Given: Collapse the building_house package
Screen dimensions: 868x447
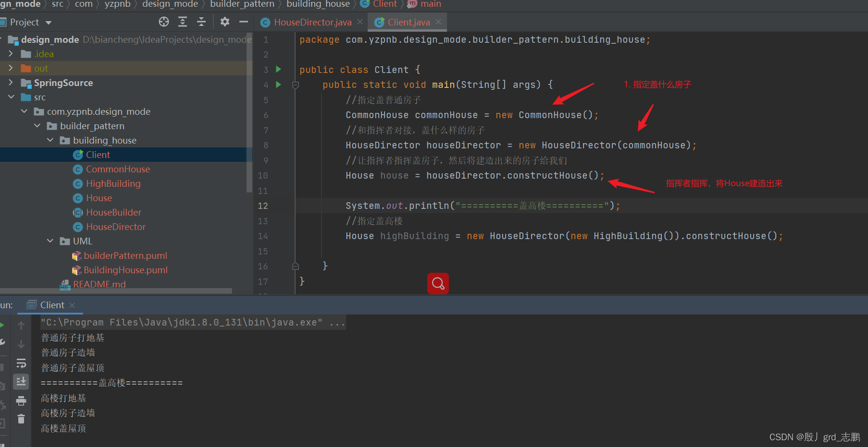Looking at the screenshot, I should tap(50, 140).
